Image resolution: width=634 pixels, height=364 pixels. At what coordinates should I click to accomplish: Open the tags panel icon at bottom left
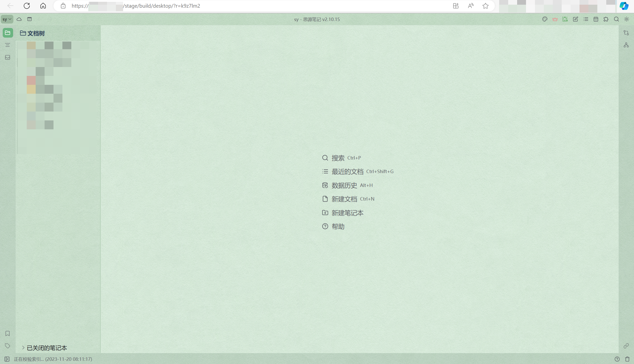click(7, 346)
